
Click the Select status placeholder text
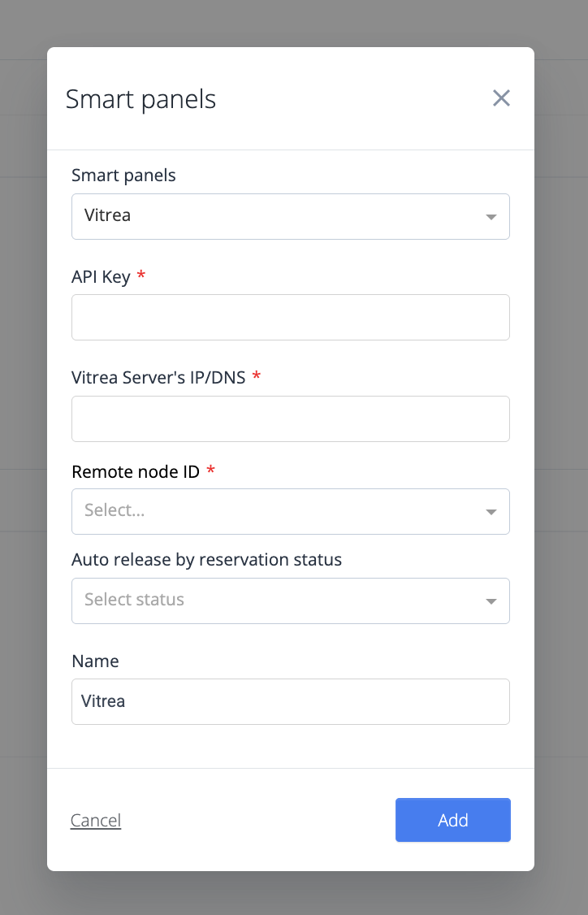pos(134,600)
